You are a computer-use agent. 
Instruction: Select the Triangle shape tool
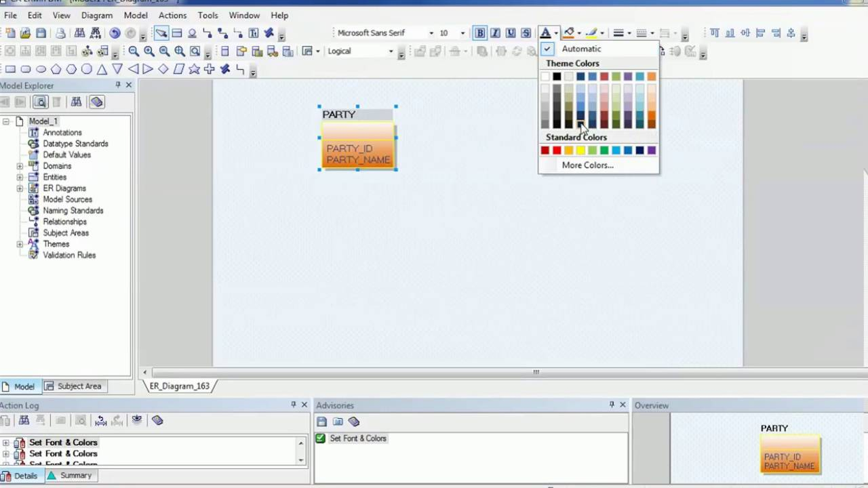point(101,68)
